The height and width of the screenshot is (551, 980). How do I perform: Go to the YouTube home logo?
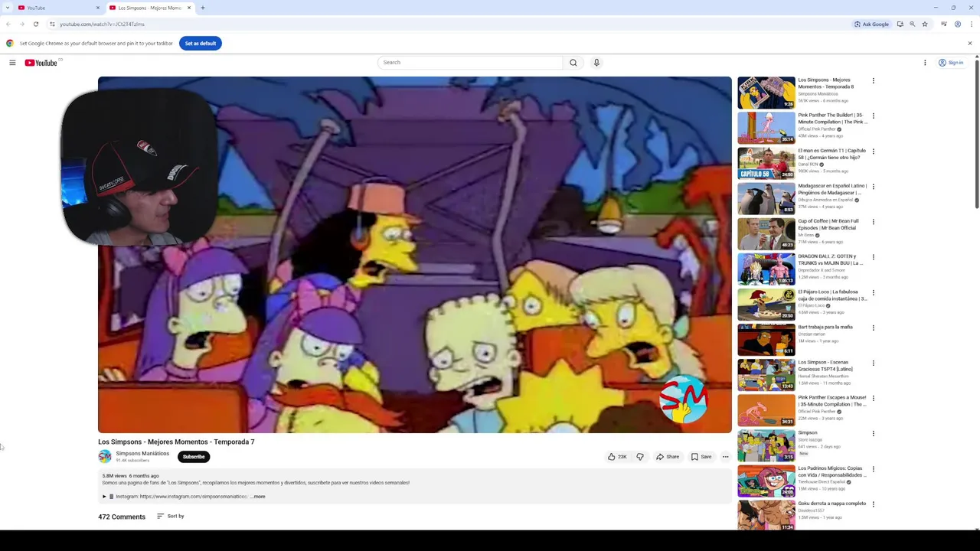pyautogui.click(x=41, y=63)
